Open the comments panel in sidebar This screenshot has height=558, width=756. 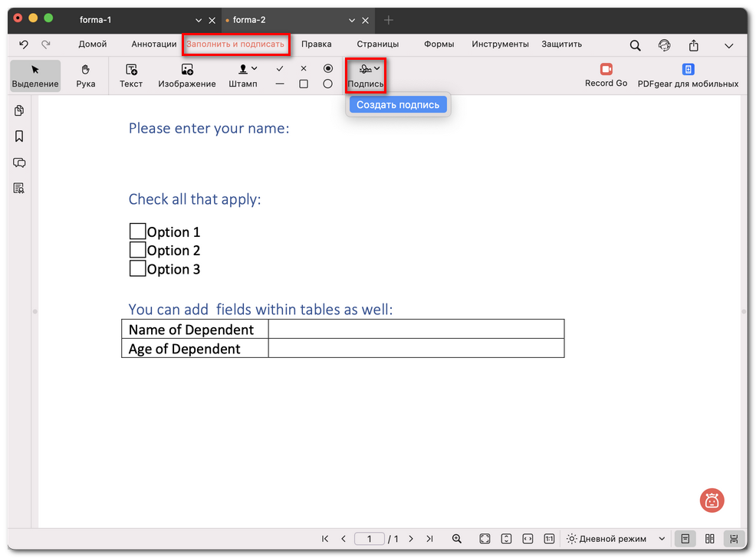19,162
